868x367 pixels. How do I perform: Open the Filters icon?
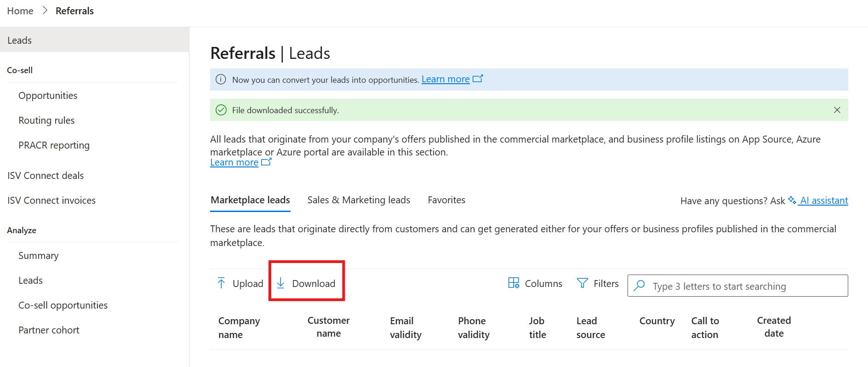582,283
